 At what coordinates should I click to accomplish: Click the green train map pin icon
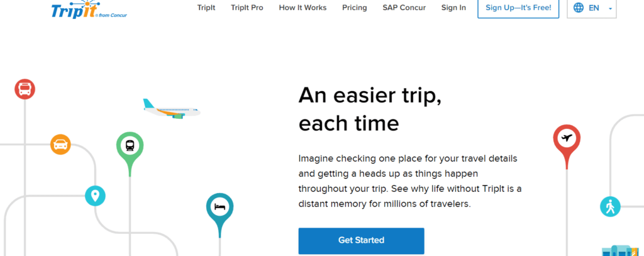130,145
